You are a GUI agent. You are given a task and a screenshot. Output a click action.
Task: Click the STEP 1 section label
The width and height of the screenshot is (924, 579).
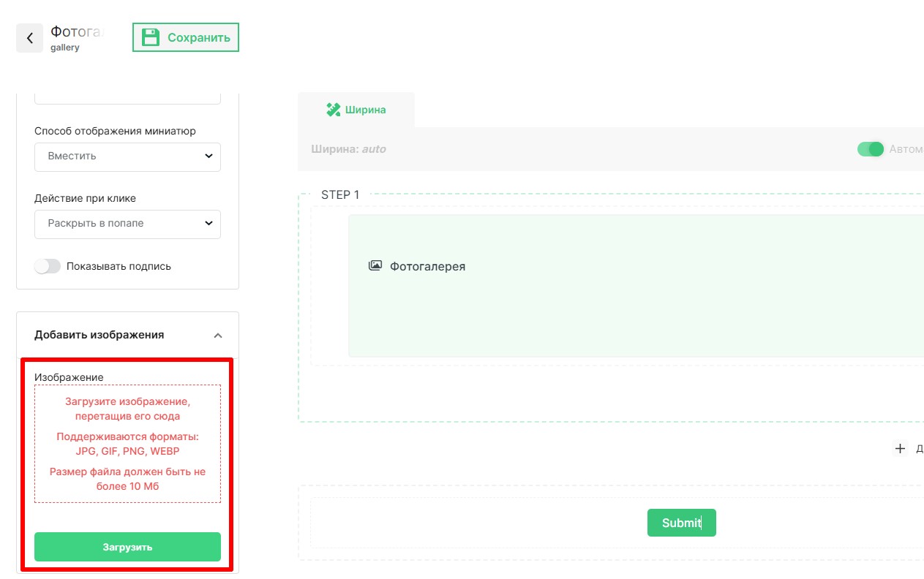[x=340, y=195]
